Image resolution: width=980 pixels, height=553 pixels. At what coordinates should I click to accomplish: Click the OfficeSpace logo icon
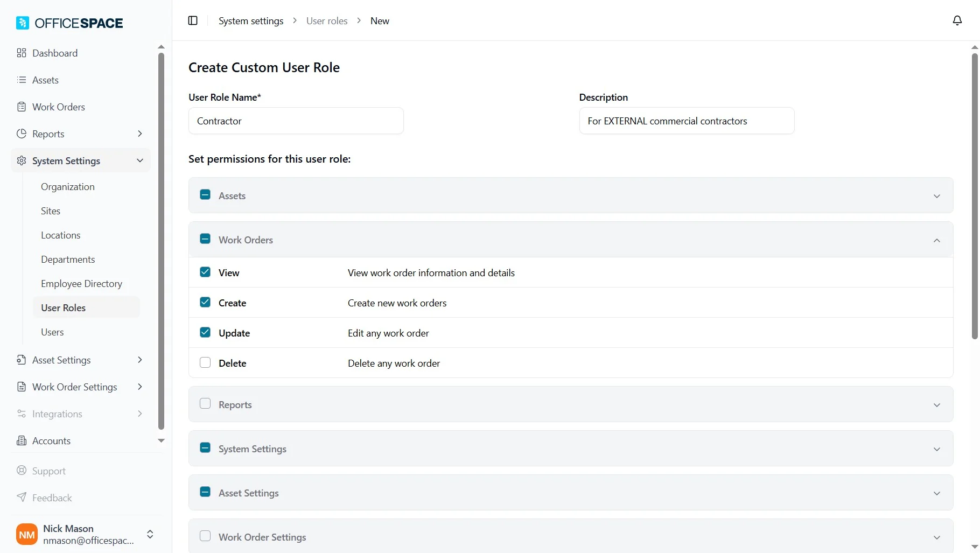[x=23, y=23]
